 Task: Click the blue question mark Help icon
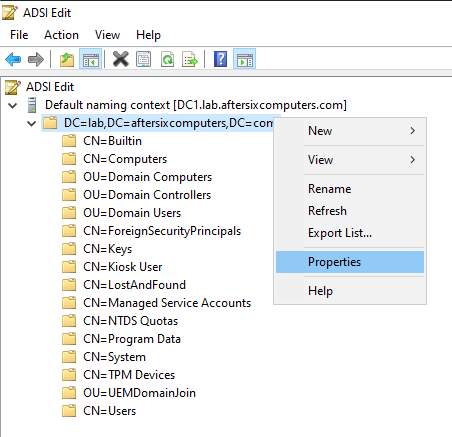(221, 59)
